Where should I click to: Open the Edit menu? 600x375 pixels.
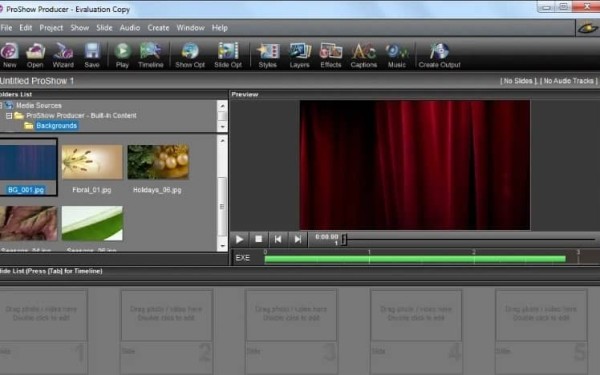coord(26,28)
